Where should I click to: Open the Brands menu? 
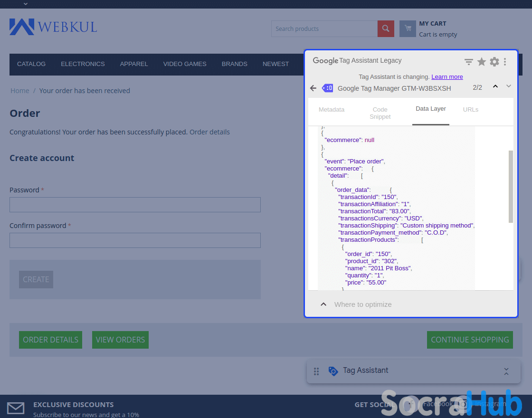235,64
